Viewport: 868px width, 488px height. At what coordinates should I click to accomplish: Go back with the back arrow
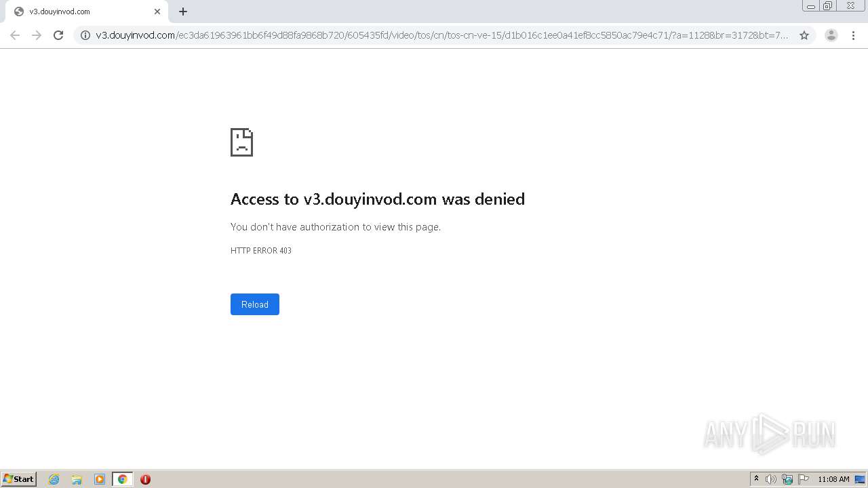point(15,35)
